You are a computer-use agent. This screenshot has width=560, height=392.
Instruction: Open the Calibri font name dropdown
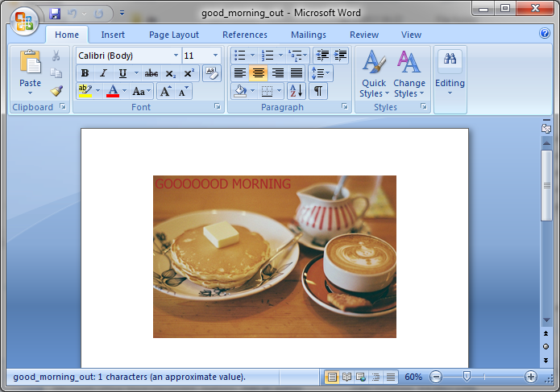point(176,56)
